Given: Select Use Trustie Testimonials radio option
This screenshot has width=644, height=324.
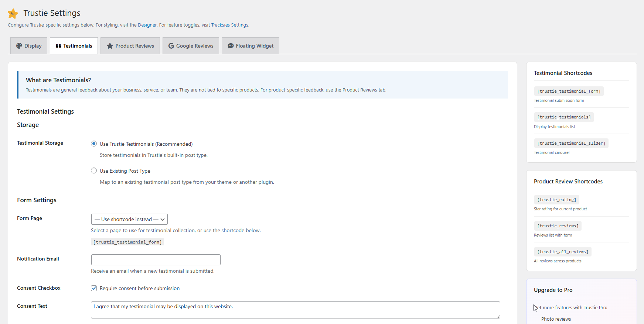Looking at the screenshot, I should [94, 144].
